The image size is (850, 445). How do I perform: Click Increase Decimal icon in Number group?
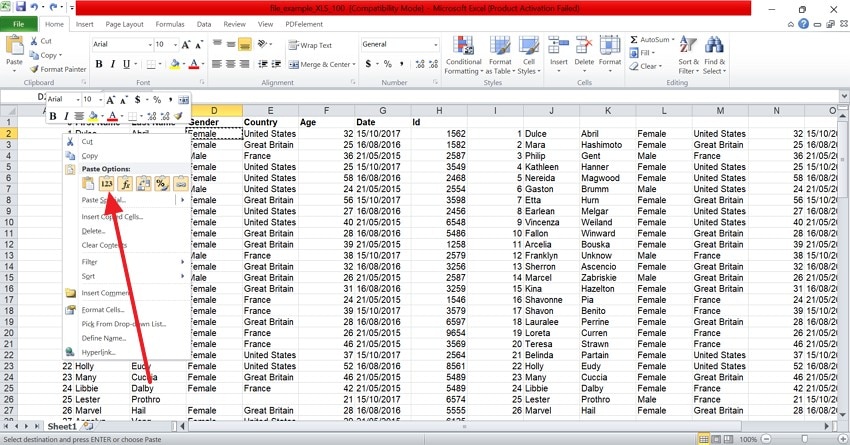coord(420,64)
